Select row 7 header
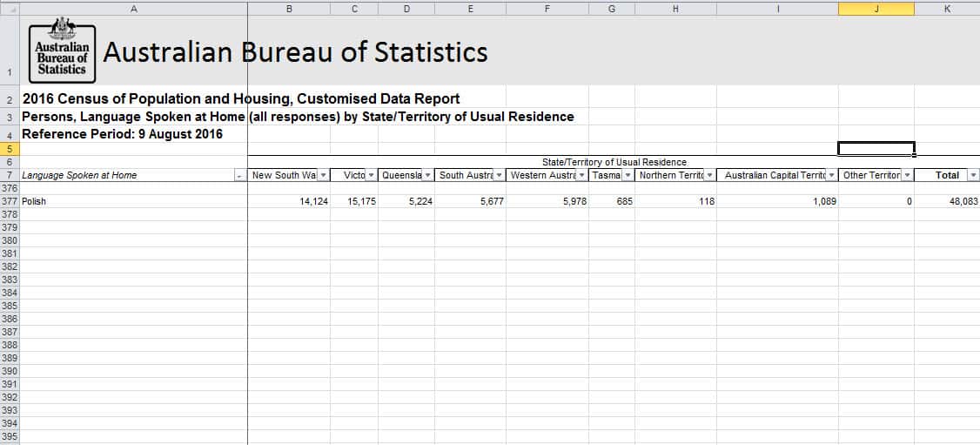The image size is (980, 445). tap(10, 176)
